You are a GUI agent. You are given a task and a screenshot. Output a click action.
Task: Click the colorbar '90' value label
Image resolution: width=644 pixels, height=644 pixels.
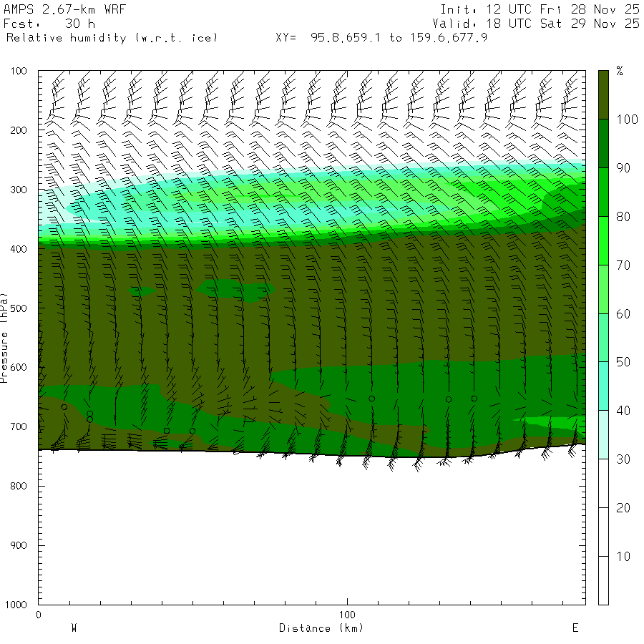coord(623,168)
